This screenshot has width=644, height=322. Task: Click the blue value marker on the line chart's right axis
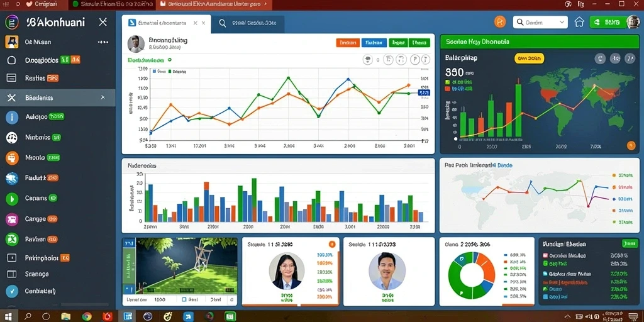[424, 93]
